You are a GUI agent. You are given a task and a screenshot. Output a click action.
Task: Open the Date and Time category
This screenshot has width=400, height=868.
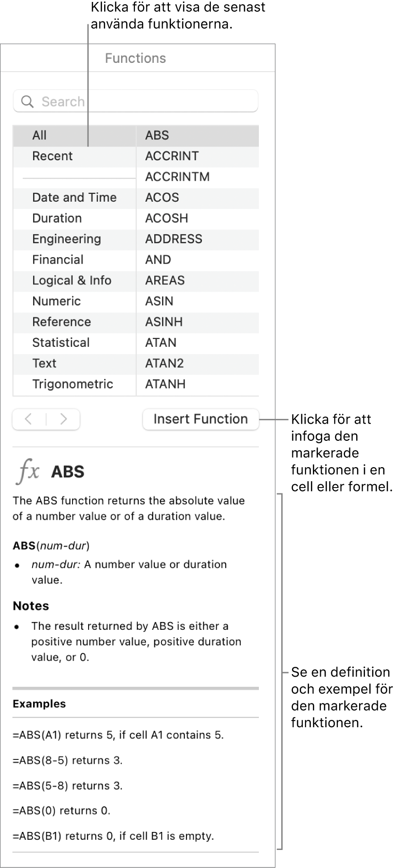point(74,198)
